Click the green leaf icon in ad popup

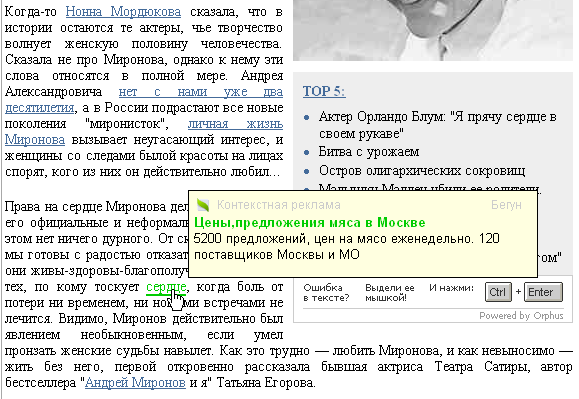point(203,205)
